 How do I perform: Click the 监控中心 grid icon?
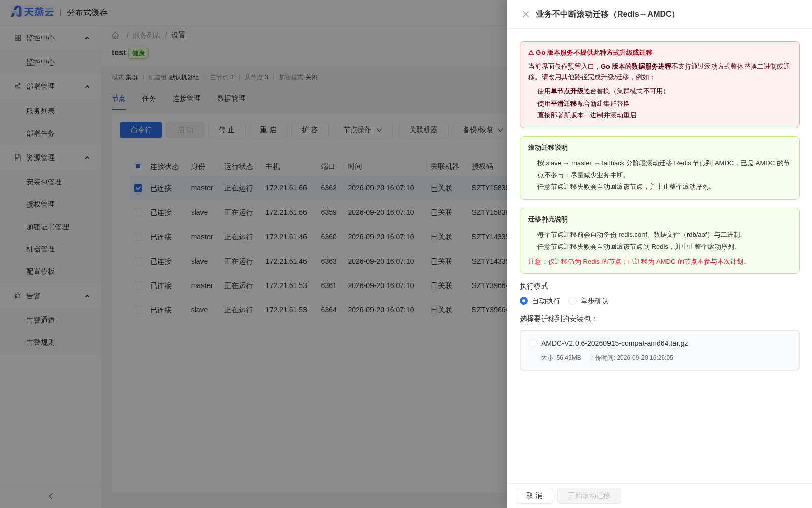click(x=18, y=38)
